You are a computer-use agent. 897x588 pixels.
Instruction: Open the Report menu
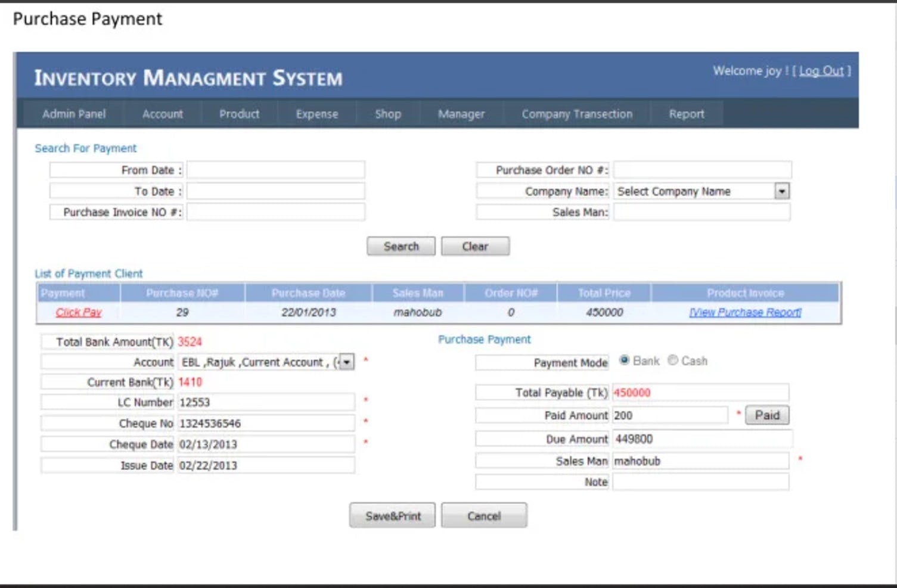point(686,114)
